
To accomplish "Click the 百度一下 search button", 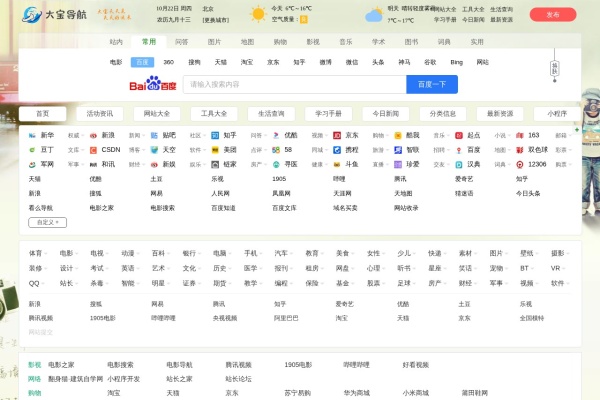I will coord(432,84).
